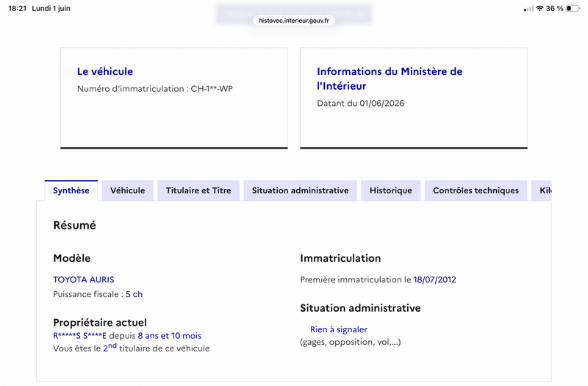Image resolution: width=588 pixels, height=386 pixels.
Task: Click the 8 ans et 10 mois duration
Action: click(170, 336)
